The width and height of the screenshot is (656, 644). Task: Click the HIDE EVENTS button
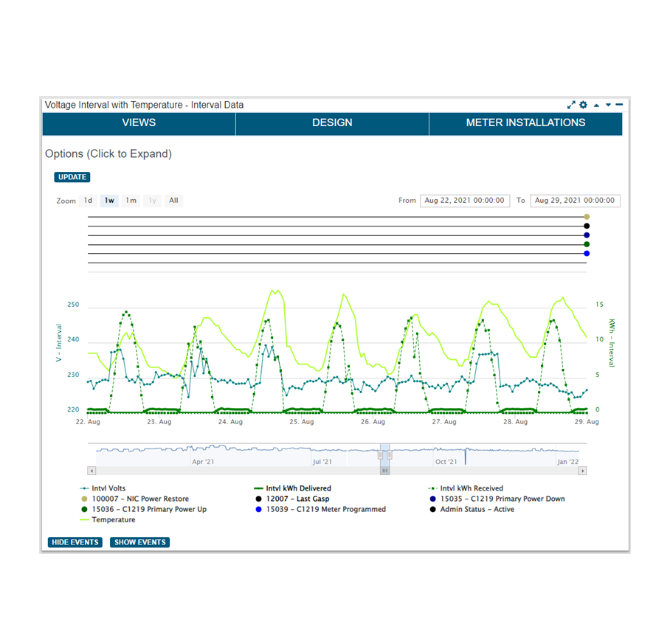point(75,542)
